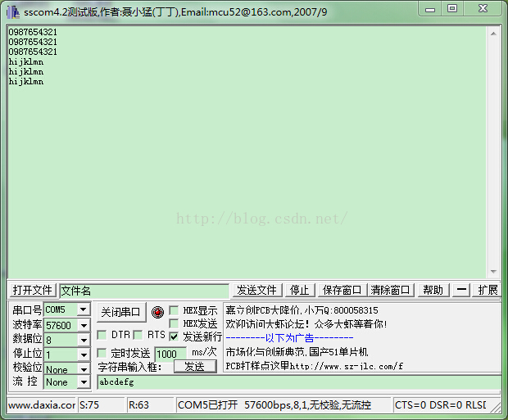
Task: Click the red port status indicator icon
Action: [158, 312]
